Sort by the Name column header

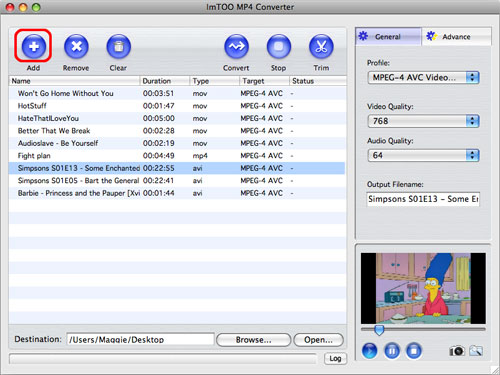(x=74, y=81)
